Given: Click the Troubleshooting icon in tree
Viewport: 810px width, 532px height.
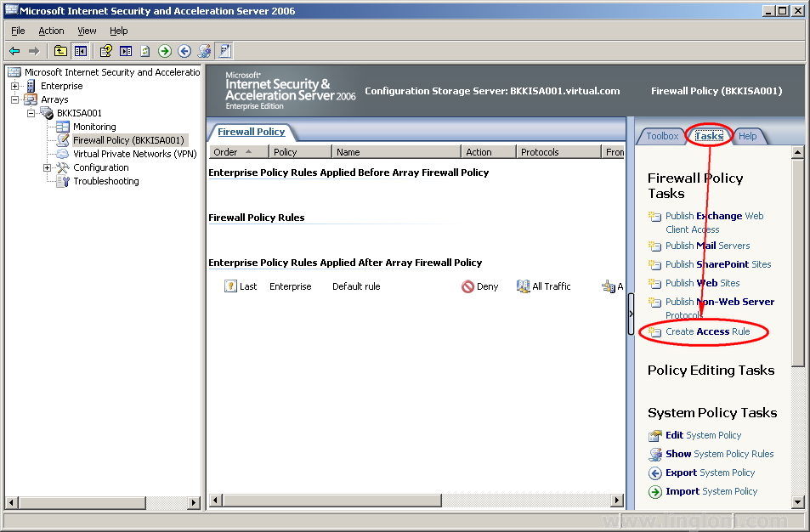Looking at the screenshot, I should tap(63, 181).
